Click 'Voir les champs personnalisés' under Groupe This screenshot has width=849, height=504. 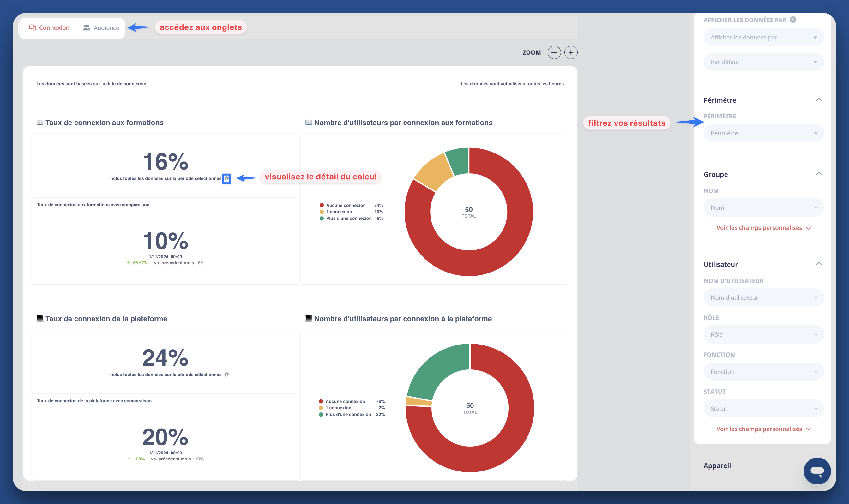(x=759, y=228)
